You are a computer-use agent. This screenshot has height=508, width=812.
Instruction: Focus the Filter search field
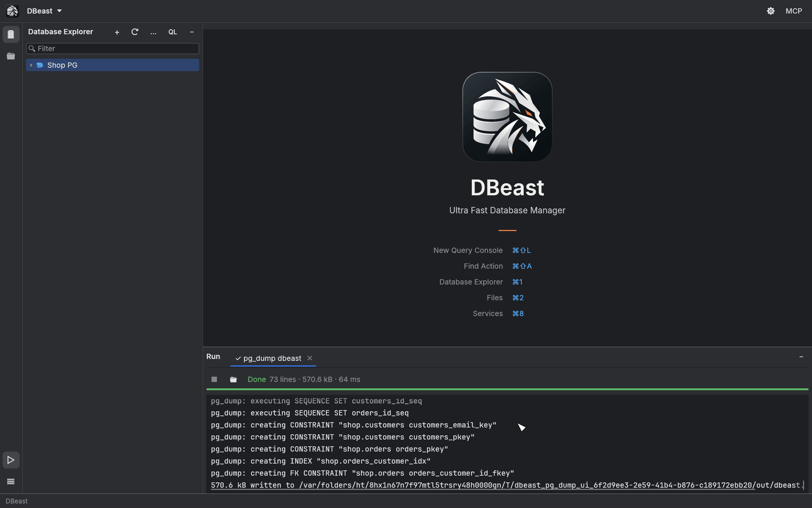tap(112, 49)
